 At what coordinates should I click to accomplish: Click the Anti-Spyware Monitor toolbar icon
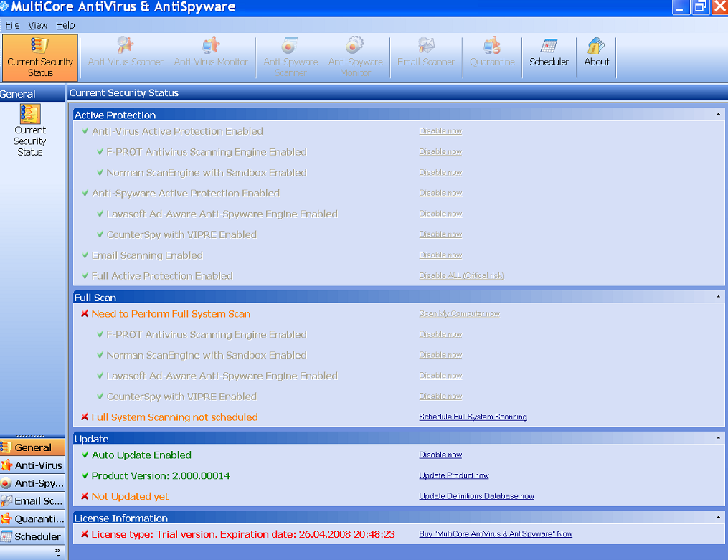click(x=355, y=57)
